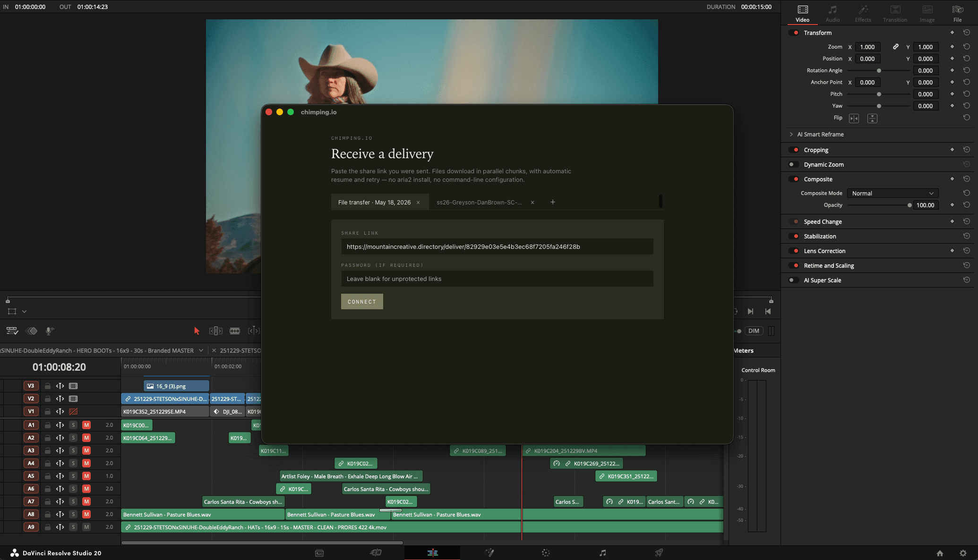Switch to the Effects inspector tab
Viewport: 978px width, 560px height.
tap(863, 14)
